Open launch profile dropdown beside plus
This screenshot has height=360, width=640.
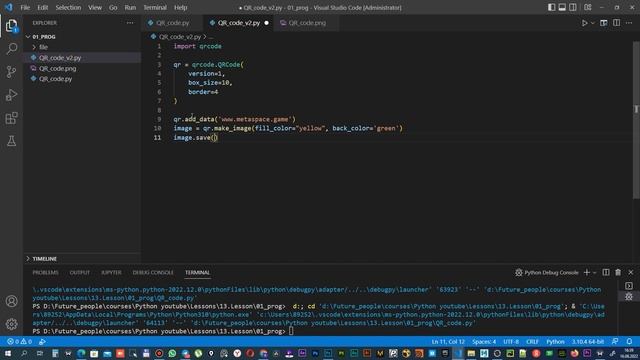(594, 273)
